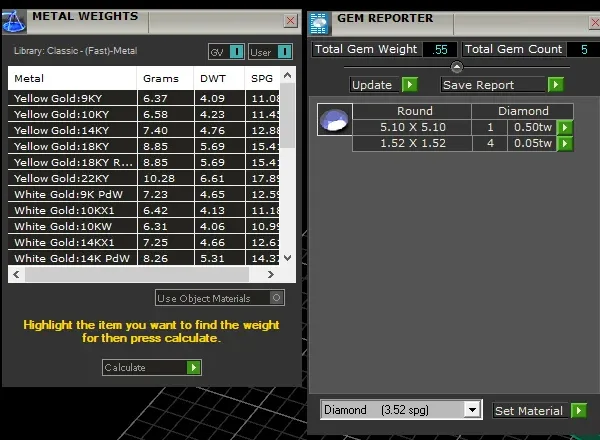
Task: Collapse the Gem Reporter totals with round arrow
Action: (457, 67)
